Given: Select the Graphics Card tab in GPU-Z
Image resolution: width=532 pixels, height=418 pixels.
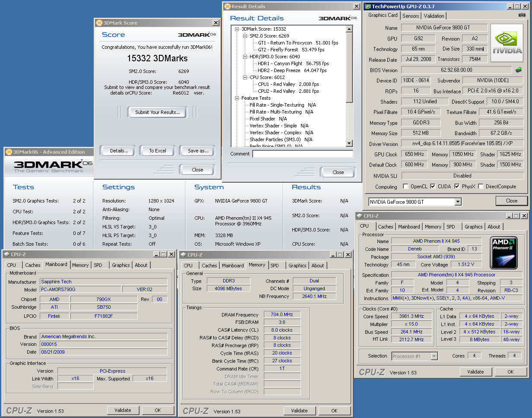Looking at the screenshot, I should pyautogui.click(x=383, y=15).
